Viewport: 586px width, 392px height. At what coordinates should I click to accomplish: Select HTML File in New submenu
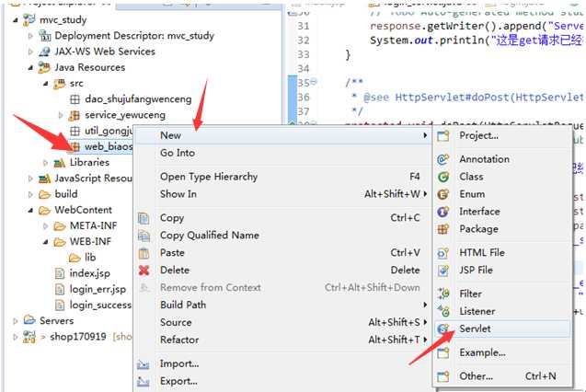tap(502, 253)
